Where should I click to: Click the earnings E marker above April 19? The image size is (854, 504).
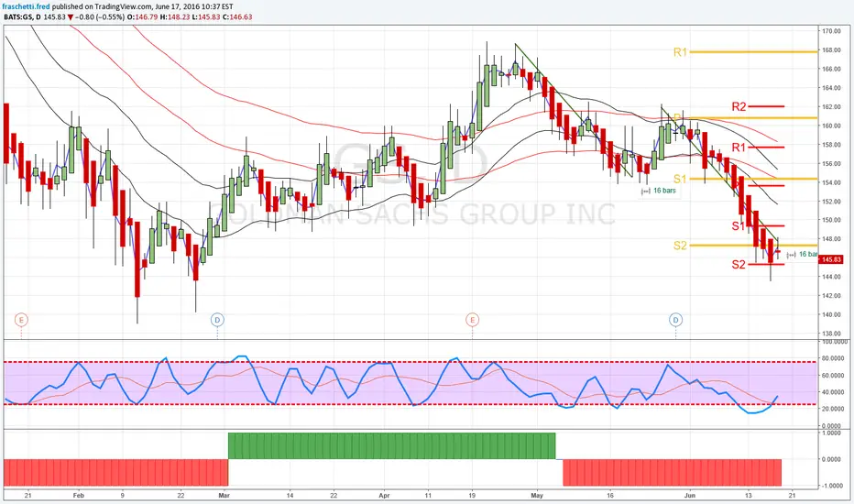pos(472,320)
